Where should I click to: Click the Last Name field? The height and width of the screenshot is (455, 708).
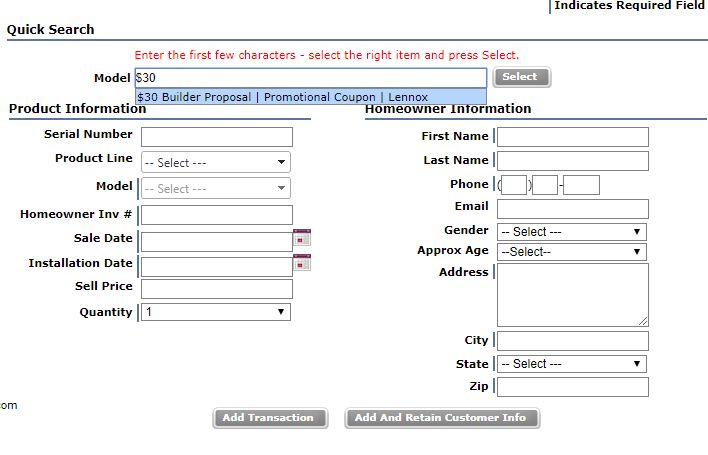(573, 161)
